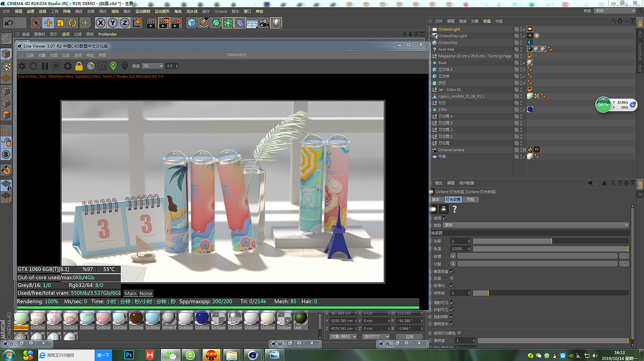Enable the 双面 checkbox in light settings

pyautogui.click(x=452, y=279)
